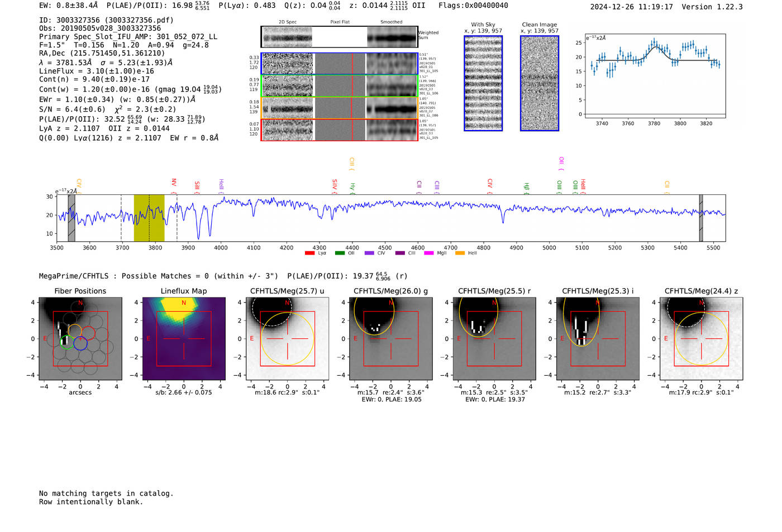Click the 'P(Lyα): 0.483' header value
Image resolution: width=782 pixels, height=532 pixels.
click(247, 5)
